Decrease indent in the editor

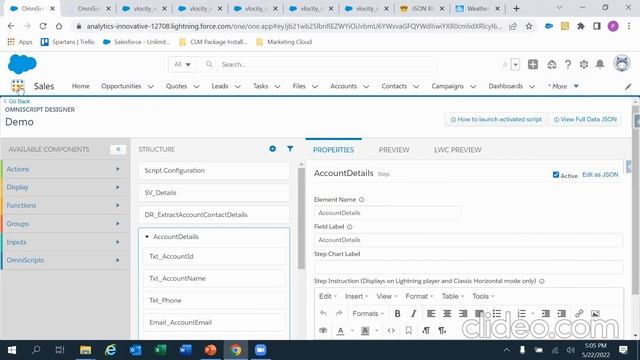546,313
